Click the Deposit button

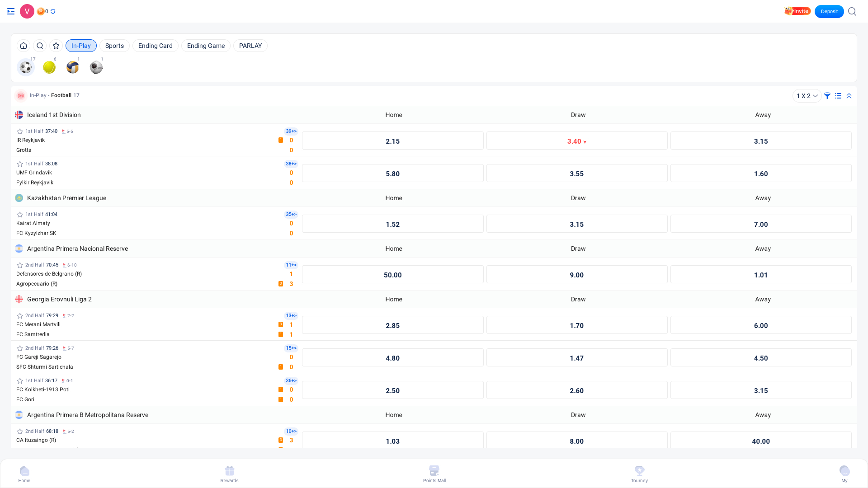pyautogui.click(x=829, y=11)
